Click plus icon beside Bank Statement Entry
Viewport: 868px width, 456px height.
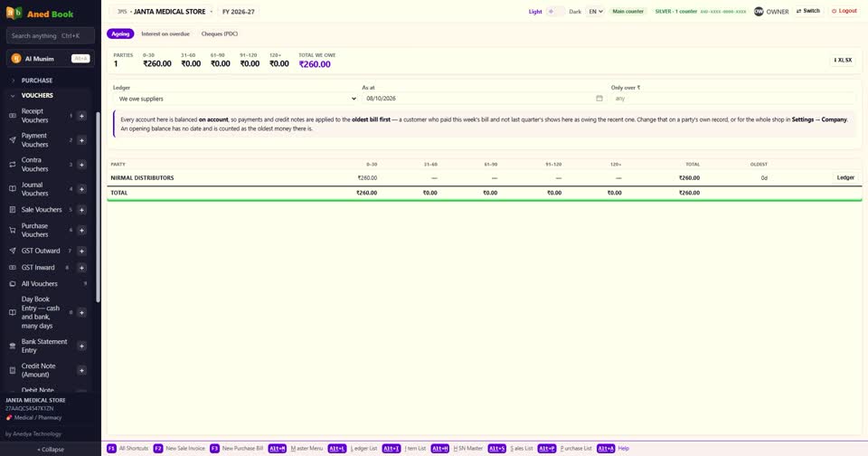[81, 347]
